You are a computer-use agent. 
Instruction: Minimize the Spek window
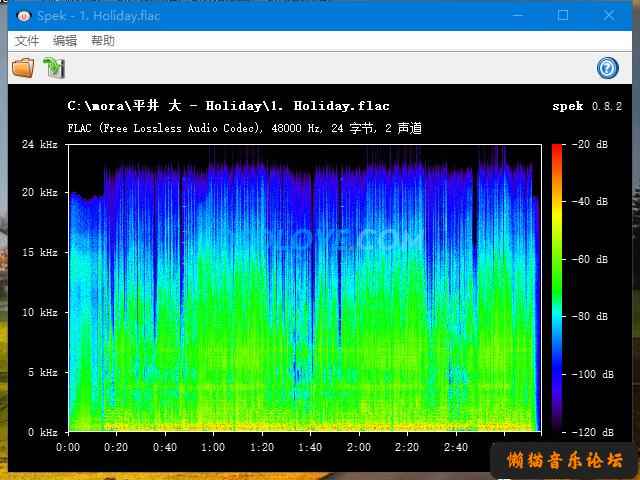[518, 16]
